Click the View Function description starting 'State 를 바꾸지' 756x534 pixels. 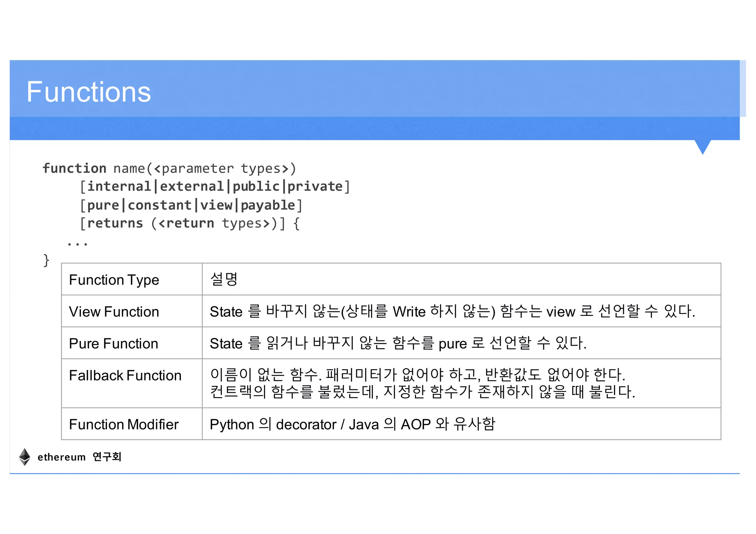(x=453, y=311)
